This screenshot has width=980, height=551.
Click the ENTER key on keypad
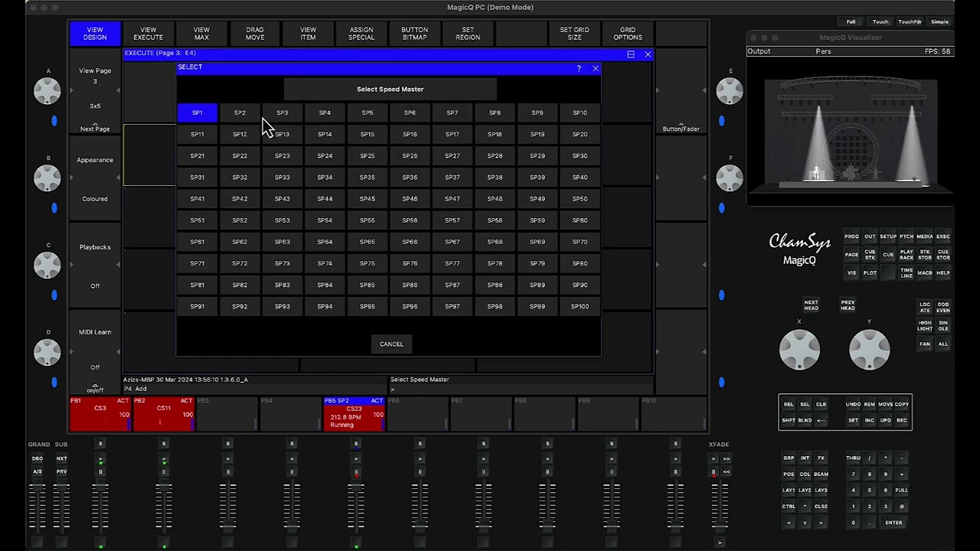point(893,523)
